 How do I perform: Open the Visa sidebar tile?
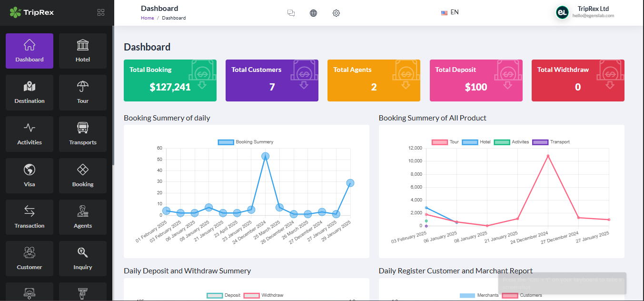[30, 176]
